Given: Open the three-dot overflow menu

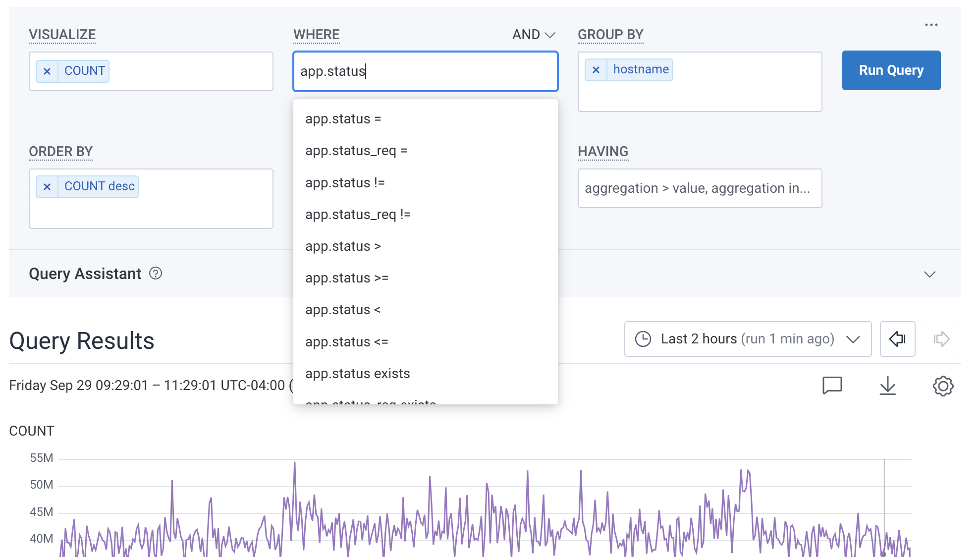Looking at the screenshot, I should [931, 25].
